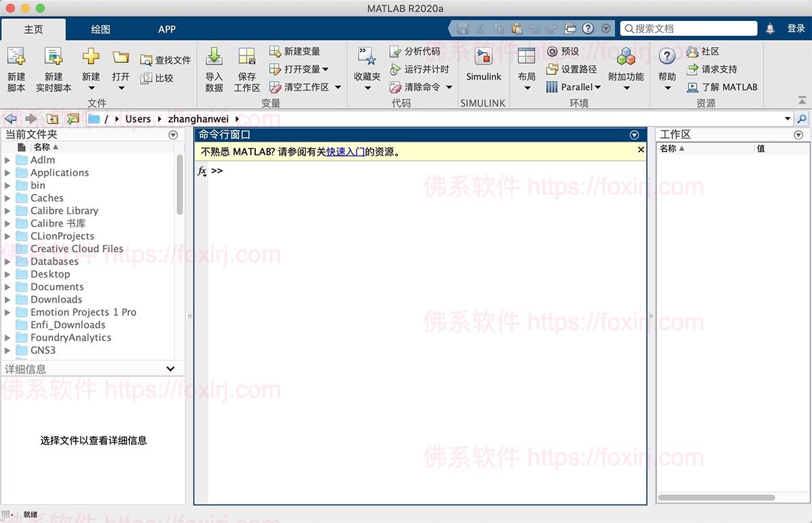Switch to the 绘图 (Plots) tab
Viewport: 812px width, 523px height.
point(100,29)
